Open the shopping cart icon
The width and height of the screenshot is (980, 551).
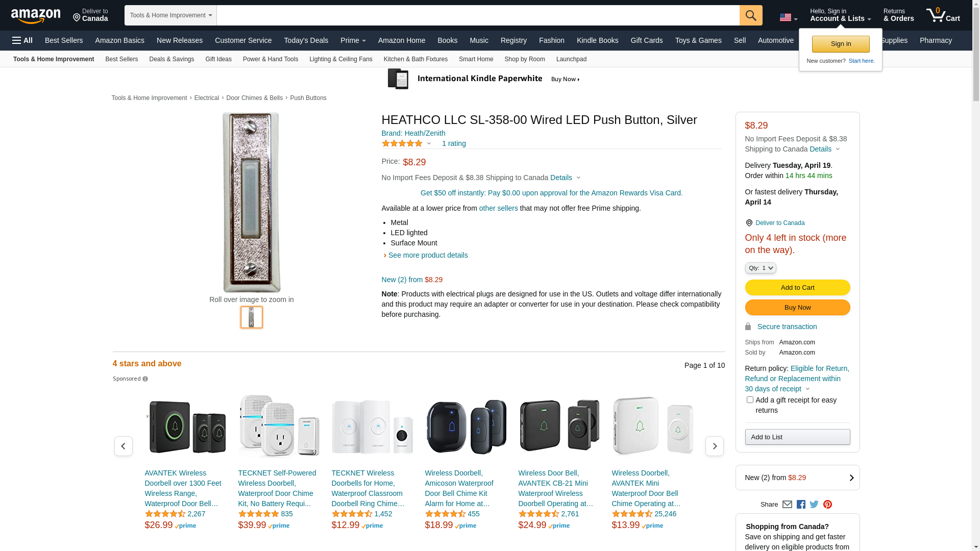[x=942, y=15]
